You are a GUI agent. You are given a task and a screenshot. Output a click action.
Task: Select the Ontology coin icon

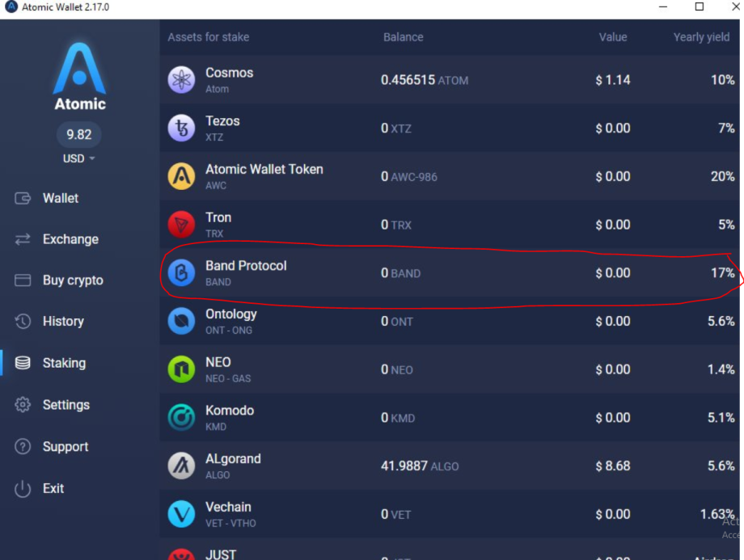(181, 321)
